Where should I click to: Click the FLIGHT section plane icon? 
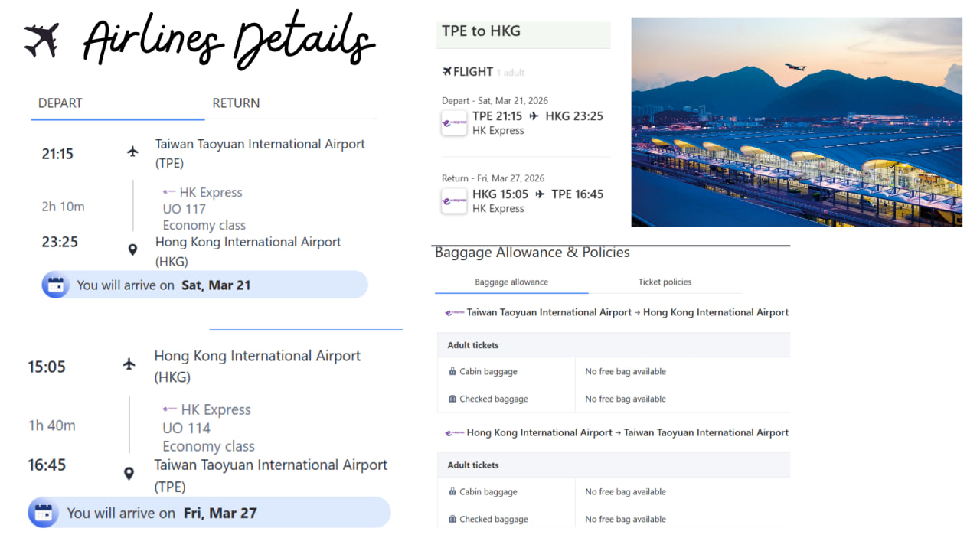point(447,72)
